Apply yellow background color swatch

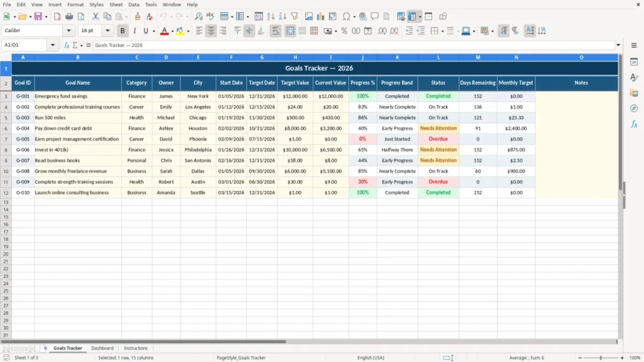180,31
